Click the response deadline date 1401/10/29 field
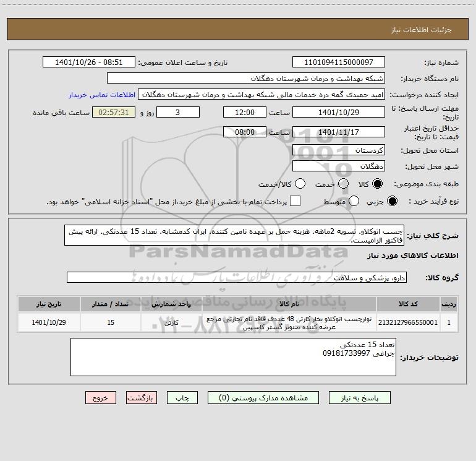The height and width of the screenshot is (461, 476). [339, 112]
